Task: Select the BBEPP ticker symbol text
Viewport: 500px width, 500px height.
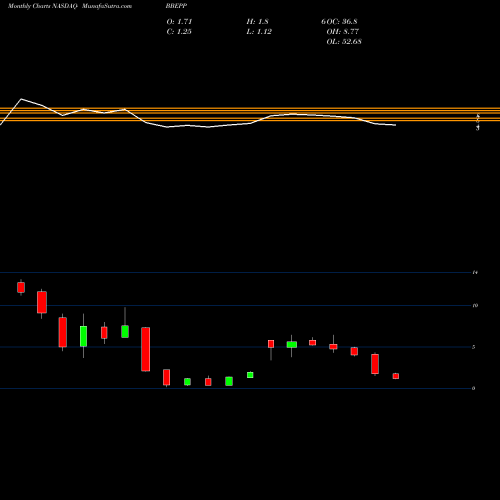Action: point(176,6)
